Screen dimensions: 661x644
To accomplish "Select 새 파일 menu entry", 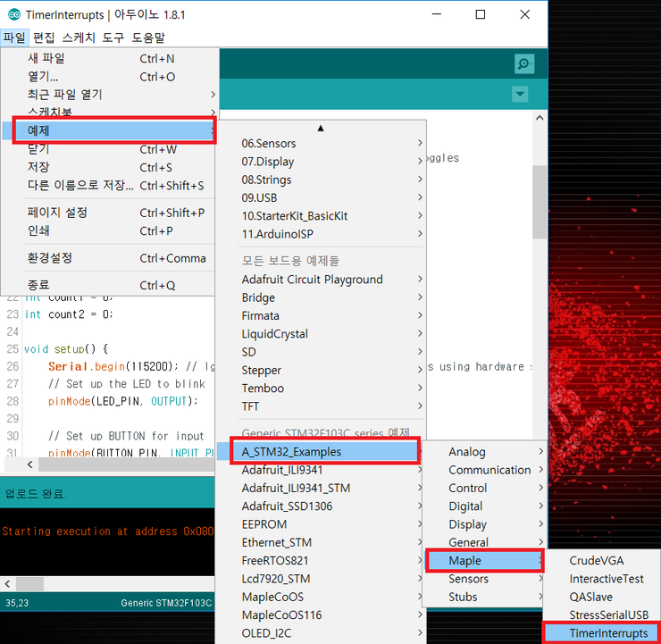I will click(x=110, y=59).
